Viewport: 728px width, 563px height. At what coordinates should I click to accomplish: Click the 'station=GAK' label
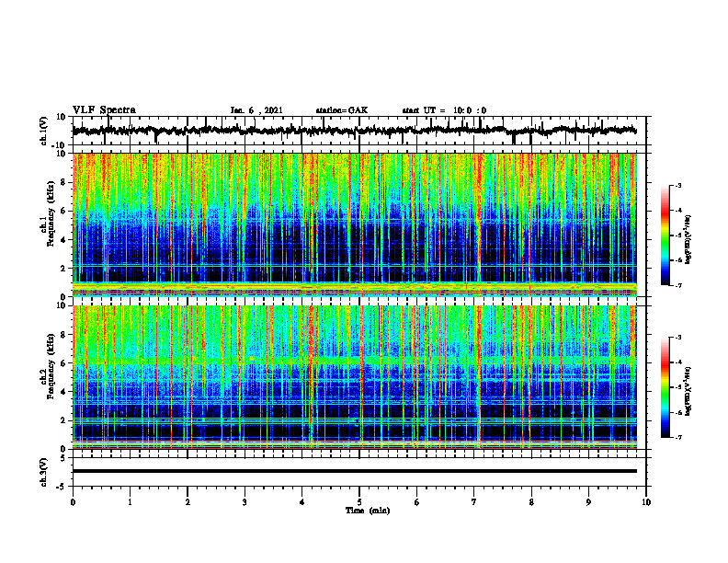[x=342, y=110]
